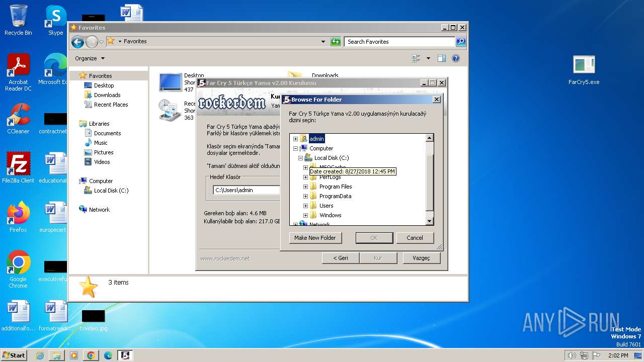
Task: Expand the MSOCache folder node
Action: pyautogui.click(x=305, y=167)
